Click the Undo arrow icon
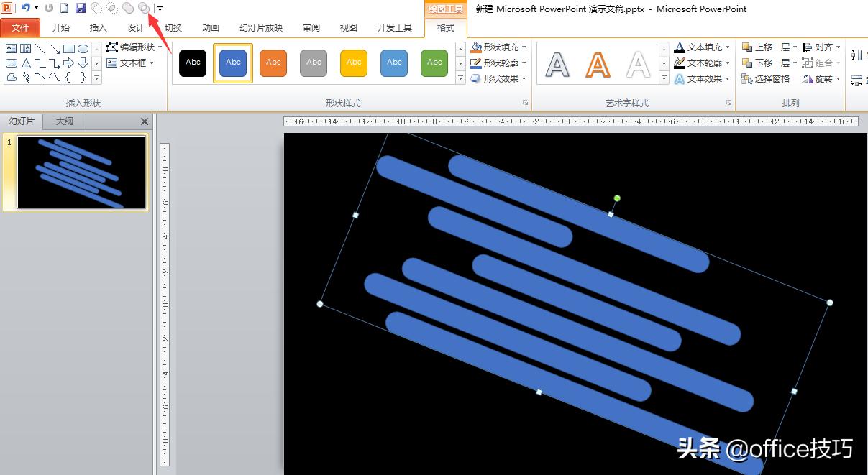Viewport: 868px width, 475px height. 25,8
